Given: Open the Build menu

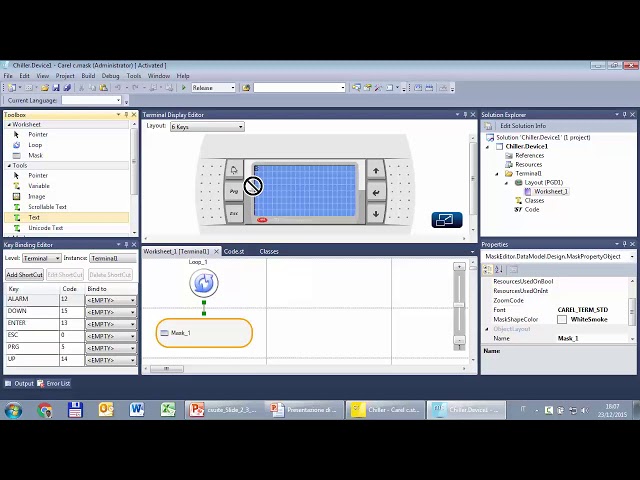Looking at the screenshot, I should pos(88,76).
